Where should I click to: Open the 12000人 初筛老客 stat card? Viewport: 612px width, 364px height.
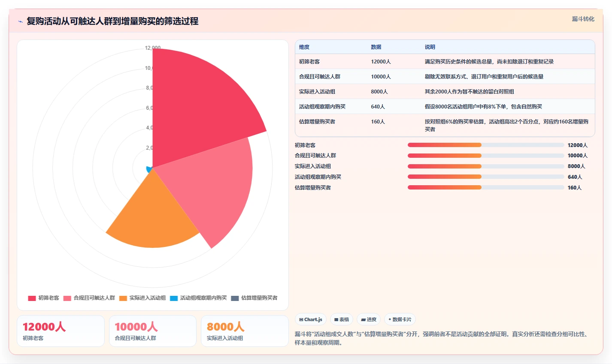(x=61, y=331)
